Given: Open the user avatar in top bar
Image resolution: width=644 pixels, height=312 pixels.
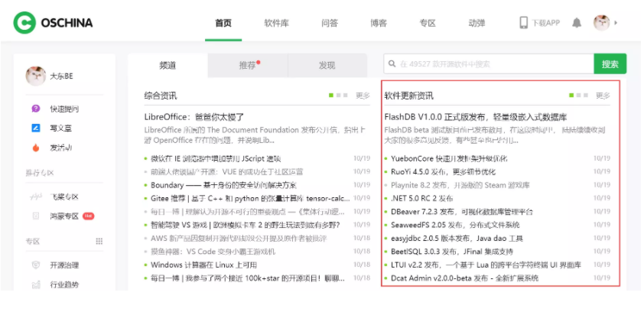Looking at the screenshot, I should pyautogui.click(x=601, y=23).
